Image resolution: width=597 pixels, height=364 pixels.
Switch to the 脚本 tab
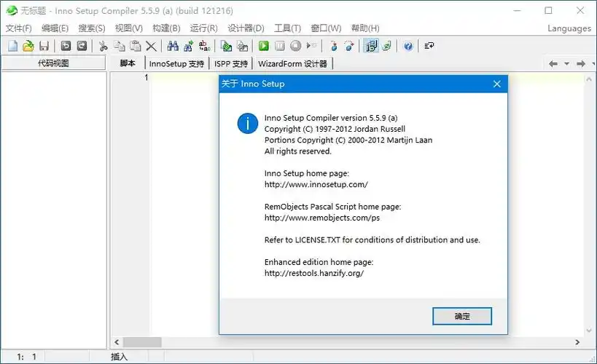coord(128,63)
